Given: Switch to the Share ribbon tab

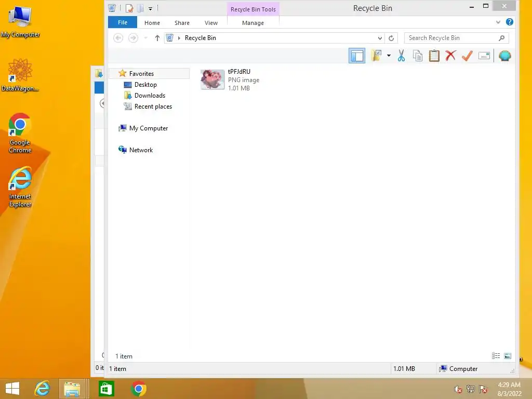Looking at the screenshot, I should [182, 23].
